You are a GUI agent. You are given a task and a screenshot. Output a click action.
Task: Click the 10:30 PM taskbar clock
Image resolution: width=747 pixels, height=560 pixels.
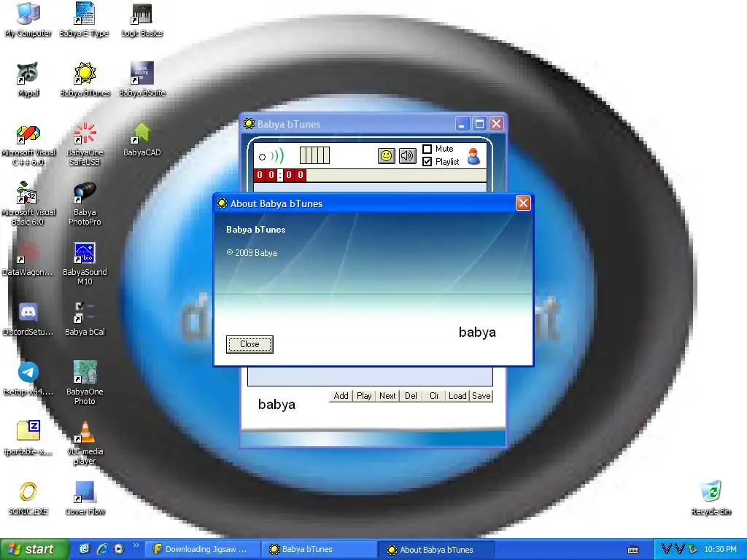tap(720, 549)
